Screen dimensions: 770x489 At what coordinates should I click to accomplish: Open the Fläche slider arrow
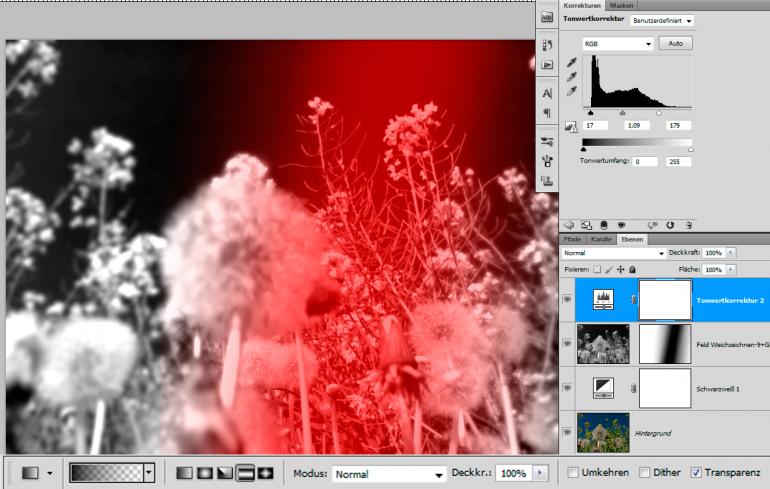731,269
